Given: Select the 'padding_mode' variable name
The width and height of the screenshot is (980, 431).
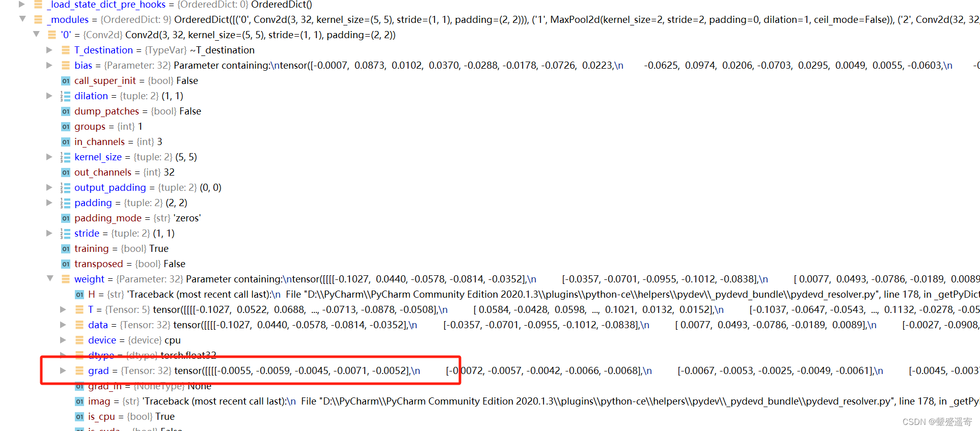Looking at the screenshot, I should [x=108, y=218].
